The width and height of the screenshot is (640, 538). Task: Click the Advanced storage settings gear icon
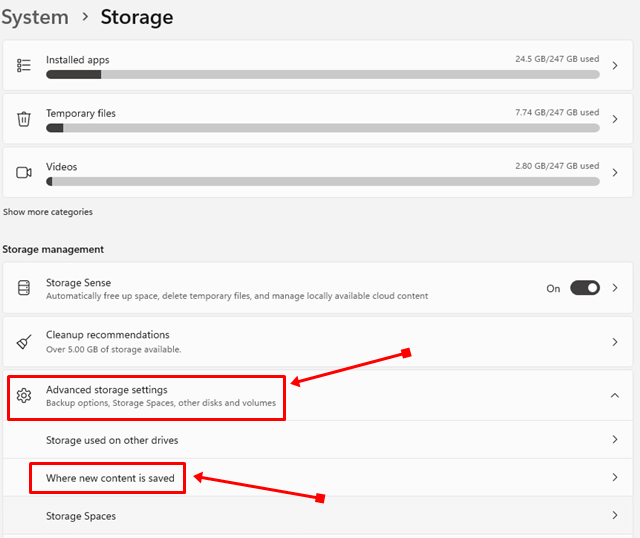click(x=24, y=395)
